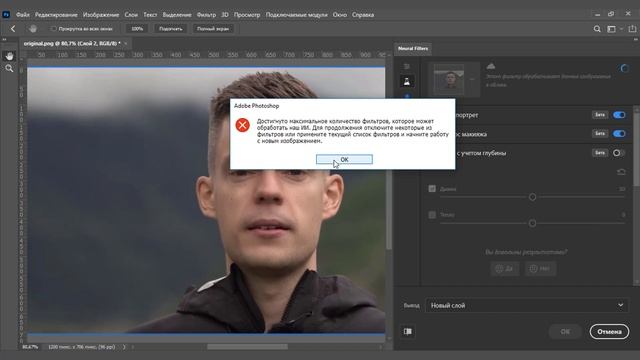Click the Отмена button in Neural Filters
This screenshot has height=360, width=640.
coord(609,331)
